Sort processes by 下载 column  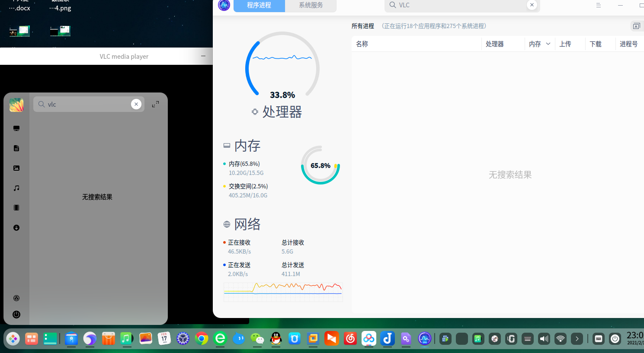[x=600, y=44]
